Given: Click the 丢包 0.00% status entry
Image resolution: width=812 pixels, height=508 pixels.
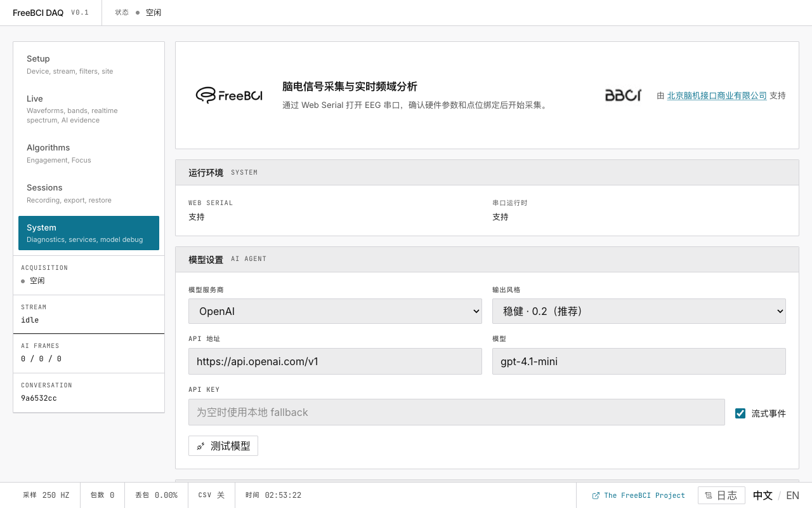Looking at the screenshot, I should (x=156, y=495).
